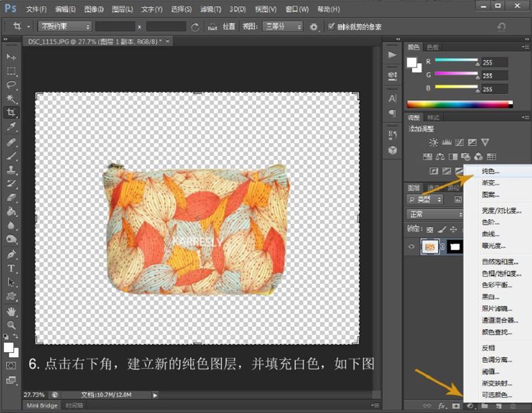
Task: Select the Hand tool
Action: [x=11, y=311]
